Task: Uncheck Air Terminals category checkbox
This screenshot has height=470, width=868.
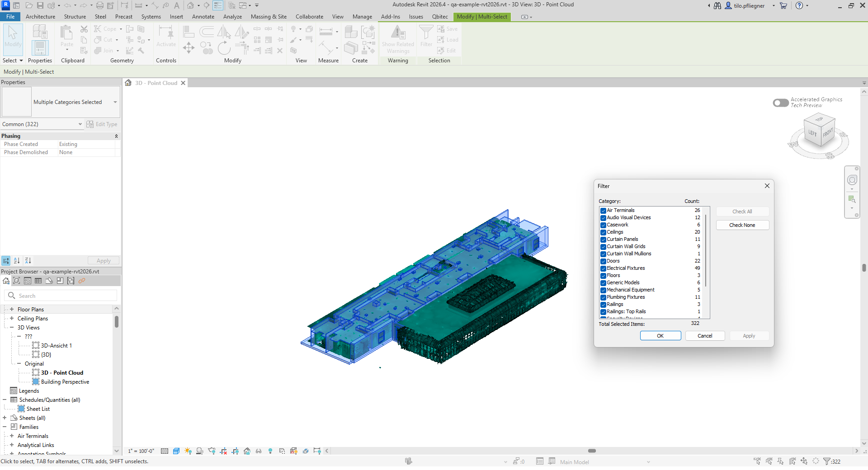Action: click(x=603, y=211)
